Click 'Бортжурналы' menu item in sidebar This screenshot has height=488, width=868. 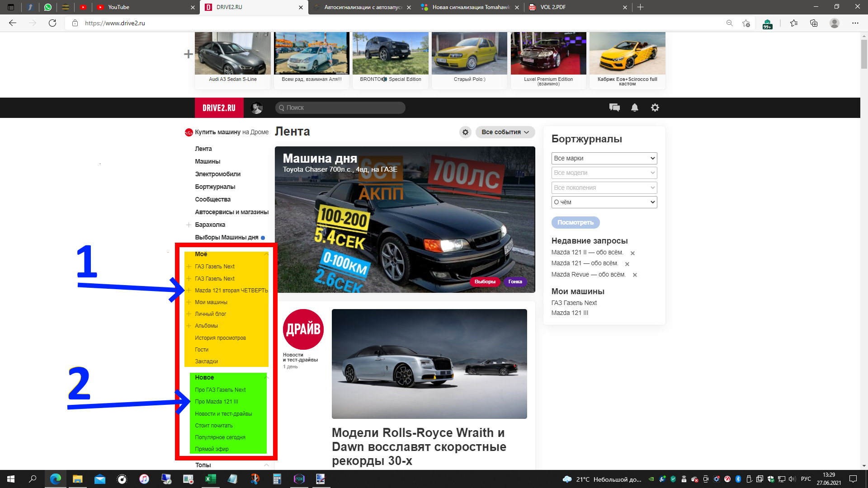215,187
